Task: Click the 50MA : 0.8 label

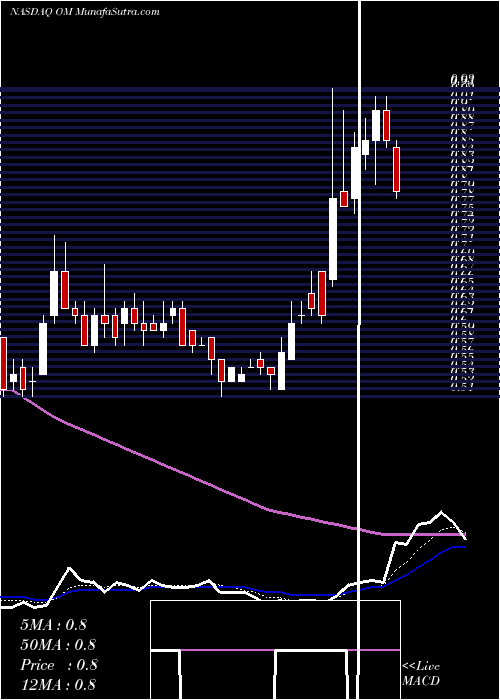Action: tap(58, 645)
